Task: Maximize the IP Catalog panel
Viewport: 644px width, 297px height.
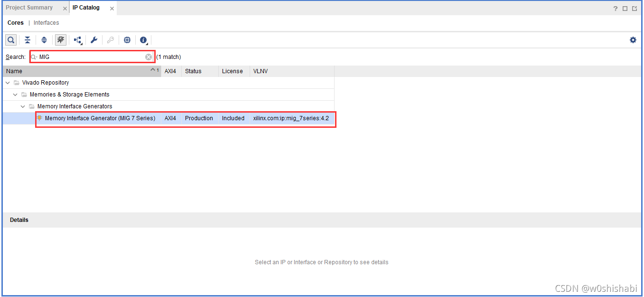Action: point(625,9)
